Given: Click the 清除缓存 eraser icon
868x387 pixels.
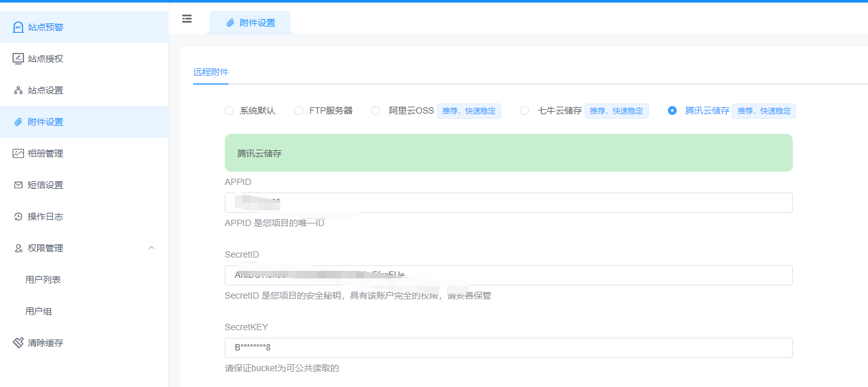Looking at the screenshot, I should (x=18, y=343).
